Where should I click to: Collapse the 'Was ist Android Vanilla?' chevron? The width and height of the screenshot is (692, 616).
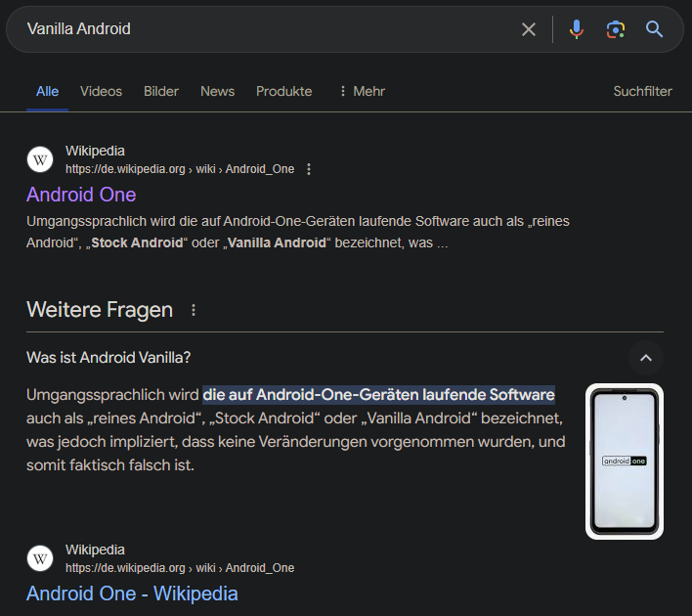(645, 358)
